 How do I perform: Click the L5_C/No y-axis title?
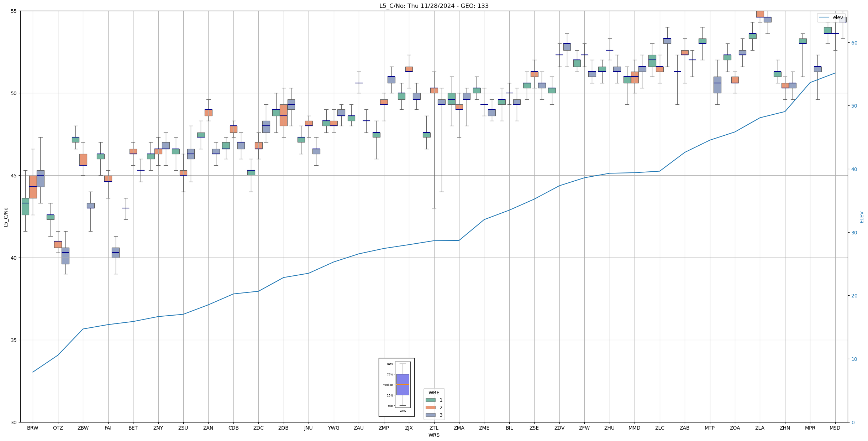tap(6, 217)
